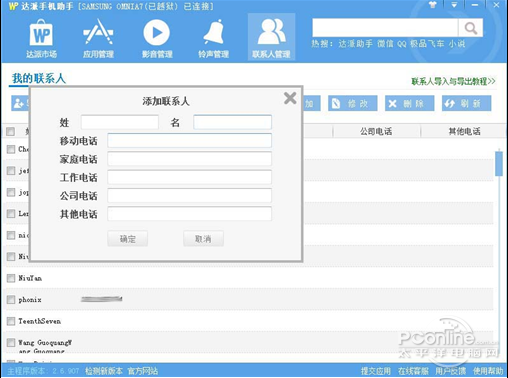
Task: Click the 名 given name input field
Action: tap(232, 122)
